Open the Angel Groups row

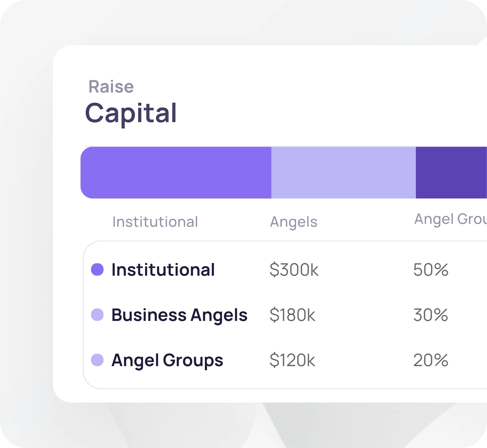pyautogui.click(x=285, y=360)
